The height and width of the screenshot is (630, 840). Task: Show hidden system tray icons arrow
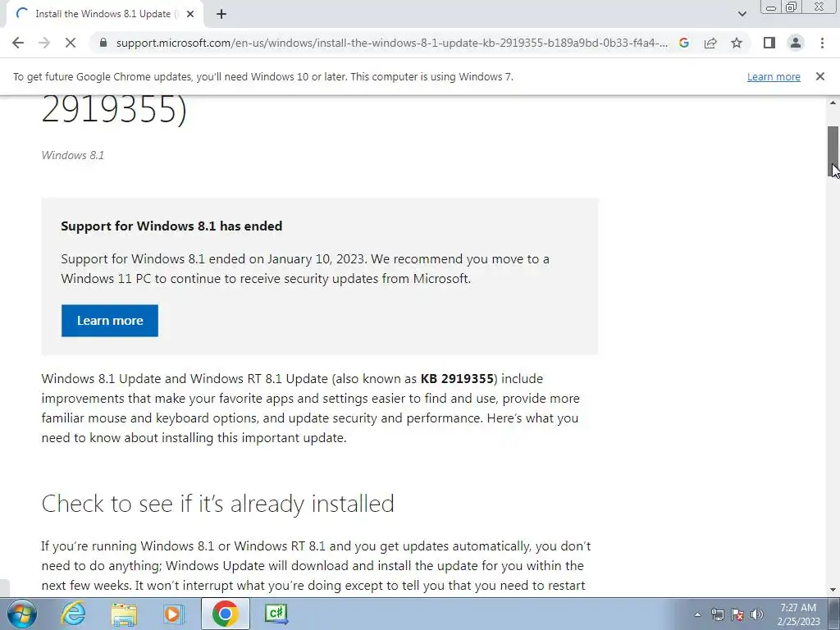pos(697,614)
